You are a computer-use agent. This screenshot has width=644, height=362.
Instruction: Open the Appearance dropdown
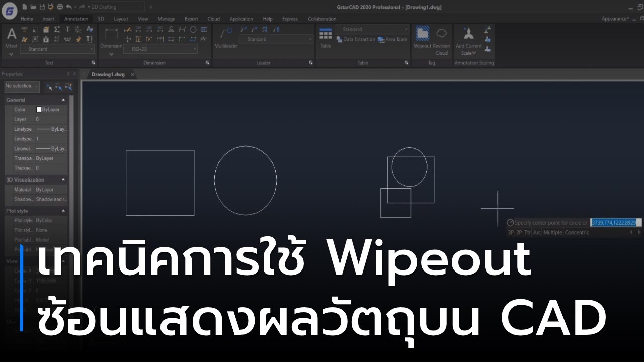pyautogui.click(x=615, y=19)
